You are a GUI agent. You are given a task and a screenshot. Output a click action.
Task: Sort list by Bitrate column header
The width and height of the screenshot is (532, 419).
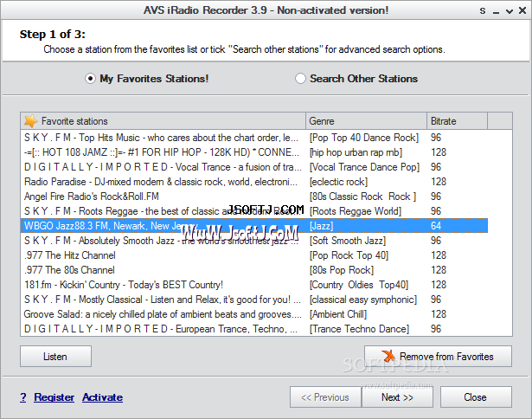pyautogui.click(x=457, y=121)
